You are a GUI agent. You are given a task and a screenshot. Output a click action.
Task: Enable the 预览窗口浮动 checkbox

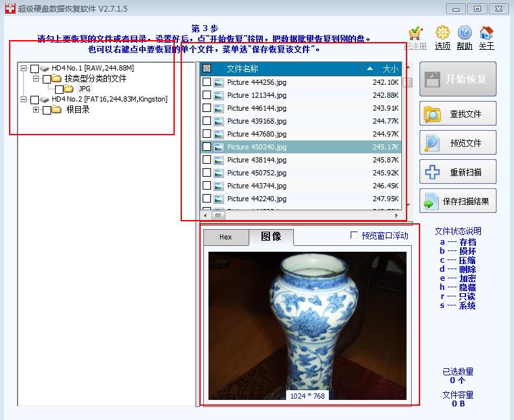354,235
